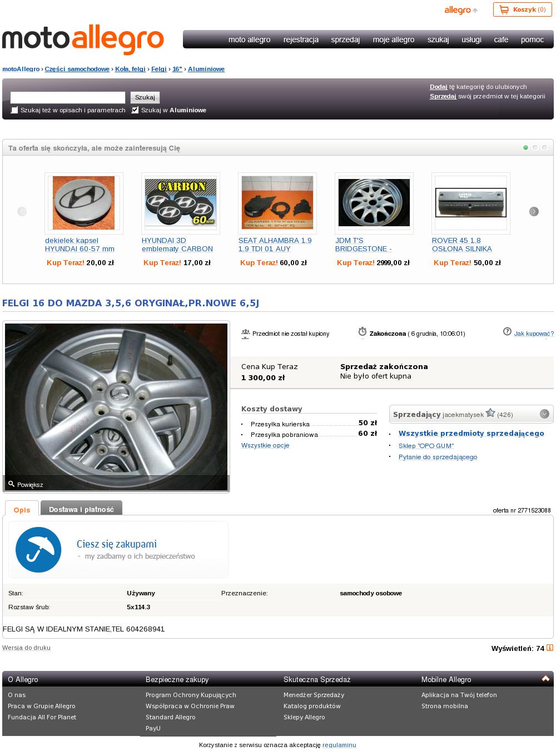The width and height of the screenshot is (556, 756).
Task: Uncheck 'Szukaj w Aluminiowe' checkbox
Action: click(x=135, y=110)
